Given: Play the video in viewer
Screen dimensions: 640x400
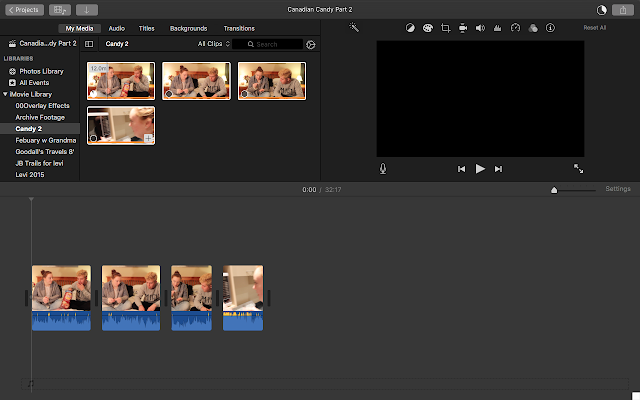Looking at the screenshot, I should coord(480,169).
